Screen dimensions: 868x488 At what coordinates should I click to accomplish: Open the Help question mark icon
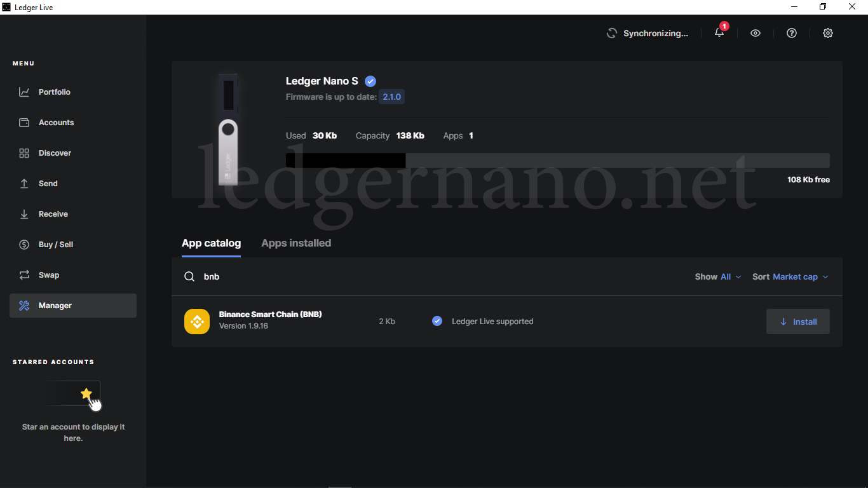point(792,33)
